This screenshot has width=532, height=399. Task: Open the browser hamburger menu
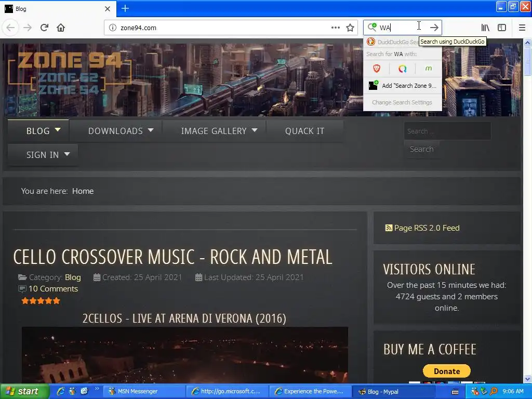point(522,28)
